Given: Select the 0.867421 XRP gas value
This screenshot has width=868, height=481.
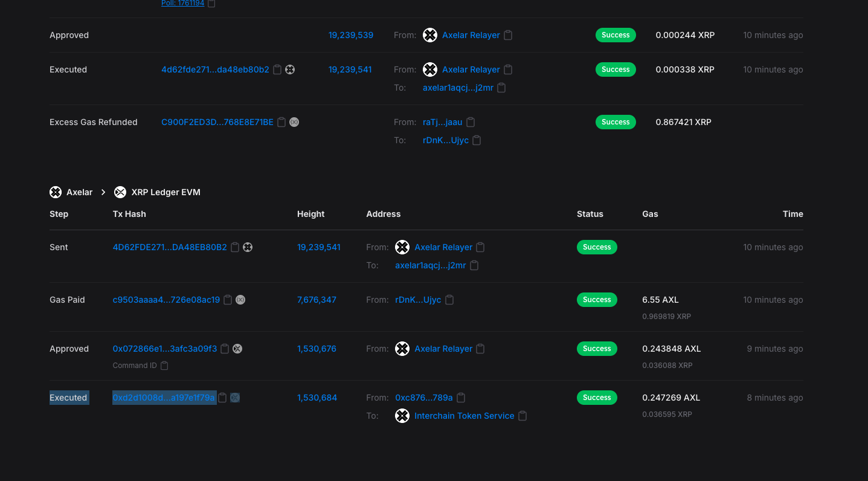Looking at the screenshot, I should (685, 122).
